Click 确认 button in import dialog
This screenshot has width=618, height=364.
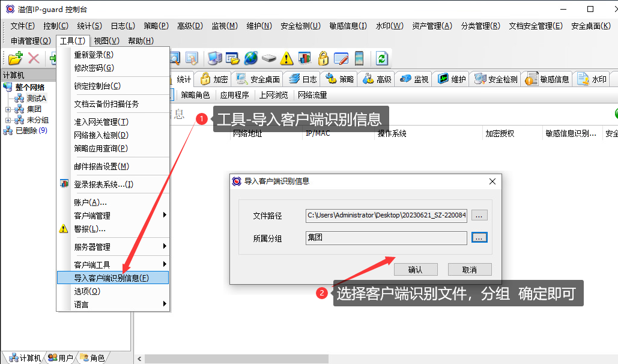[416, 270]
